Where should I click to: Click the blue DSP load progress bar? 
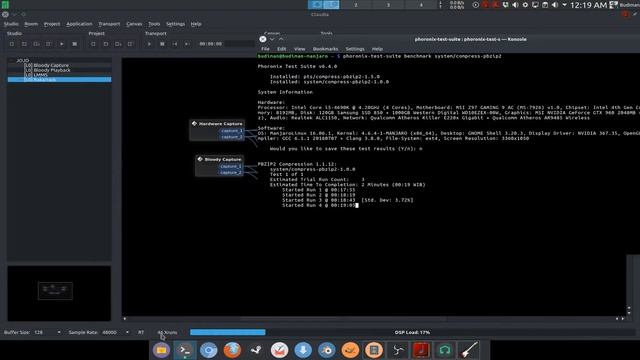point(228,332)
